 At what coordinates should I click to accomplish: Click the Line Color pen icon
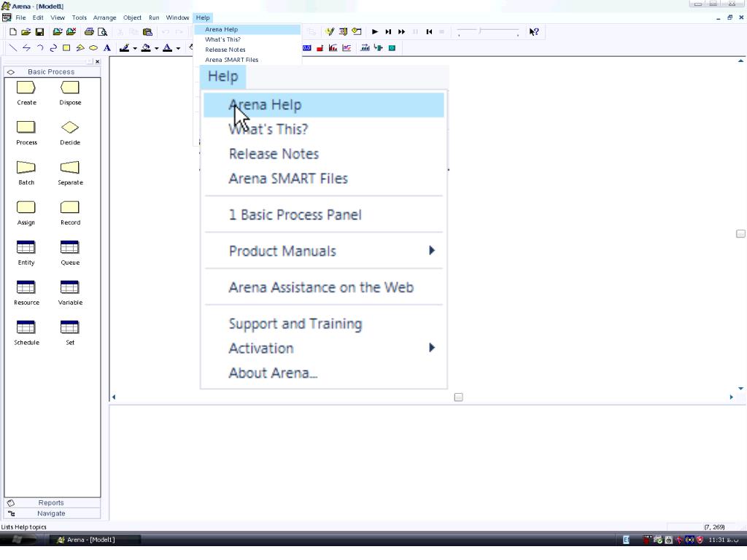click(124, 47)
